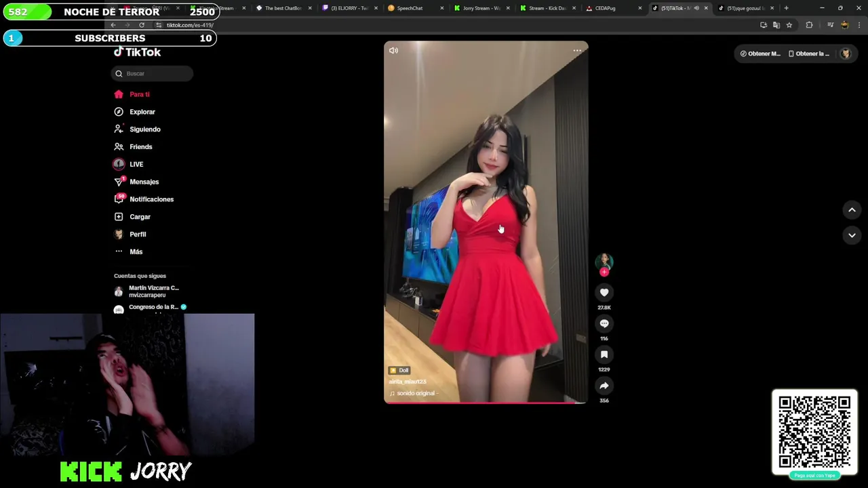868x488 pixels.
Task: Open profile avatar menu at top right
Action: (845, 54)
